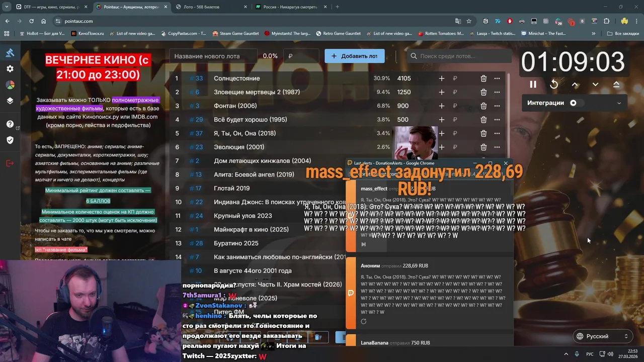
Task: Switch to the Лото - 568 билетов tab
Action: click(211, 7)
